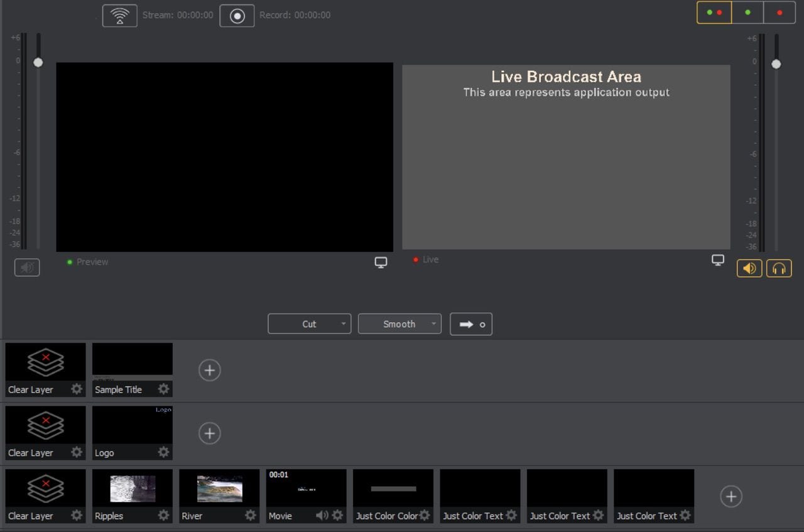Select the Ripples shot thumbnail
The image size is (804, 532).
133,489
